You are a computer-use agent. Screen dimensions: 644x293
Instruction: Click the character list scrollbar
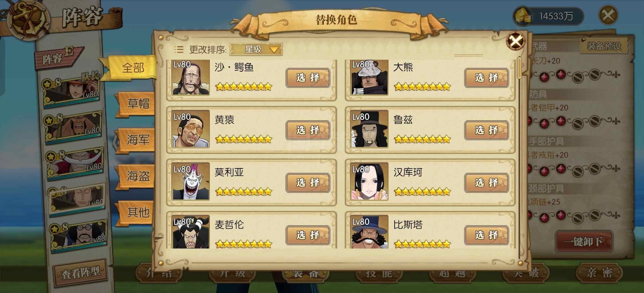[519, 157]
